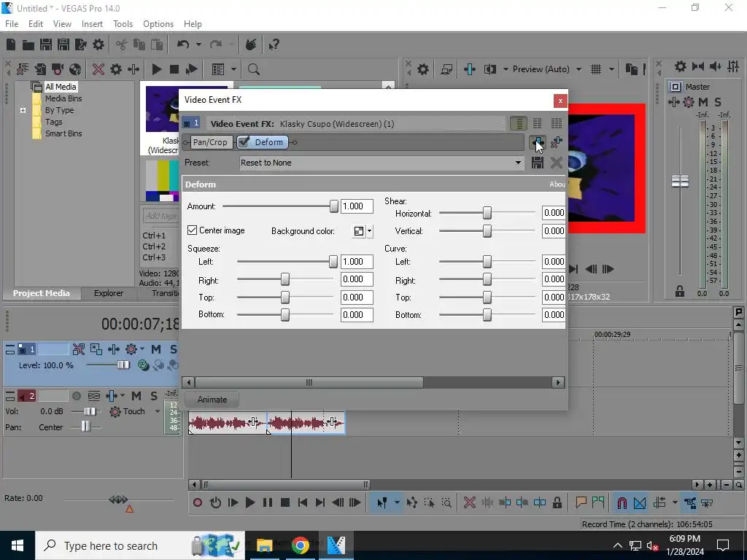Open Chrome from the taskbar

coord(301,545)
